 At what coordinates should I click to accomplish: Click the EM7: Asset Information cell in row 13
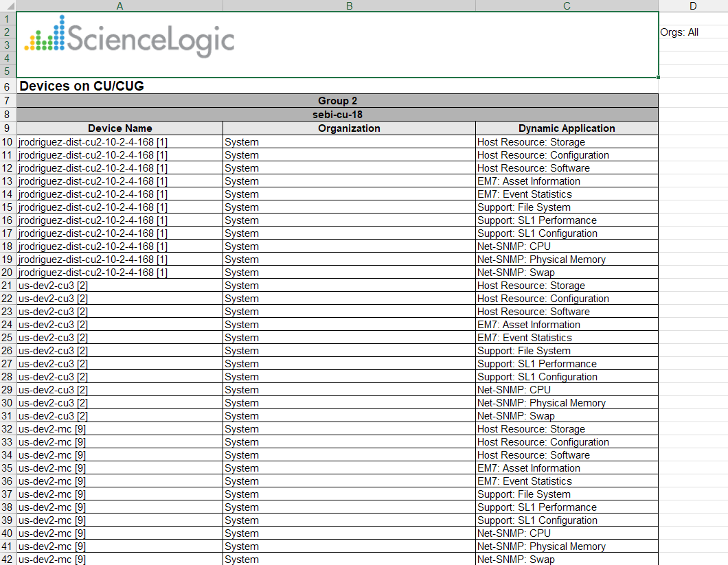[x=529, y=181]
